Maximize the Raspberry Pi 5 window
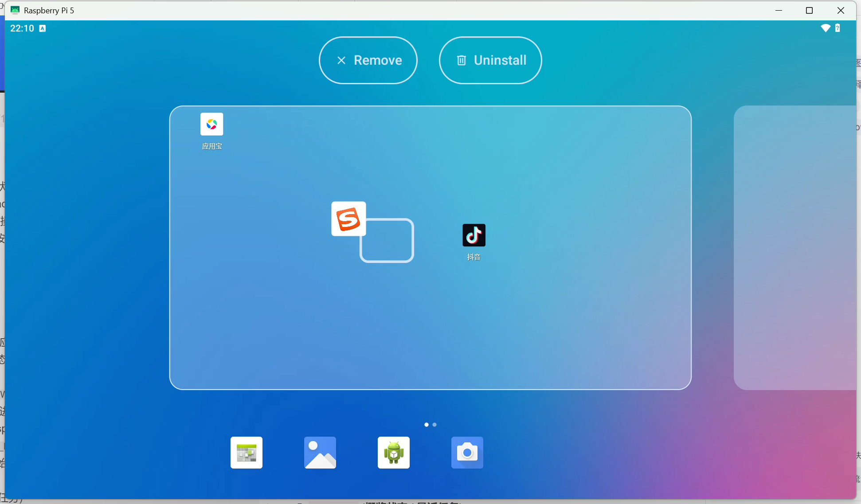This screenshot has height=504, width=861. [809, 10]
